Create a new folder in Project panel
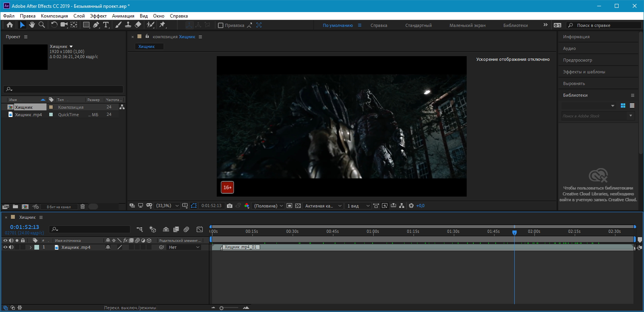The height and width of the screenshot is (312, 644). (x=15, y=207)
